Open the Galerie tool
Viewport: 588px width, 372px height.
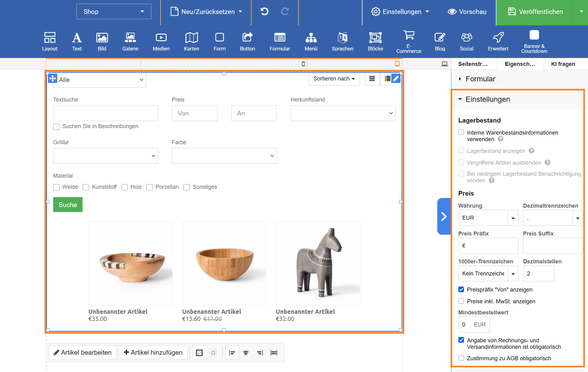pos(130,41)
